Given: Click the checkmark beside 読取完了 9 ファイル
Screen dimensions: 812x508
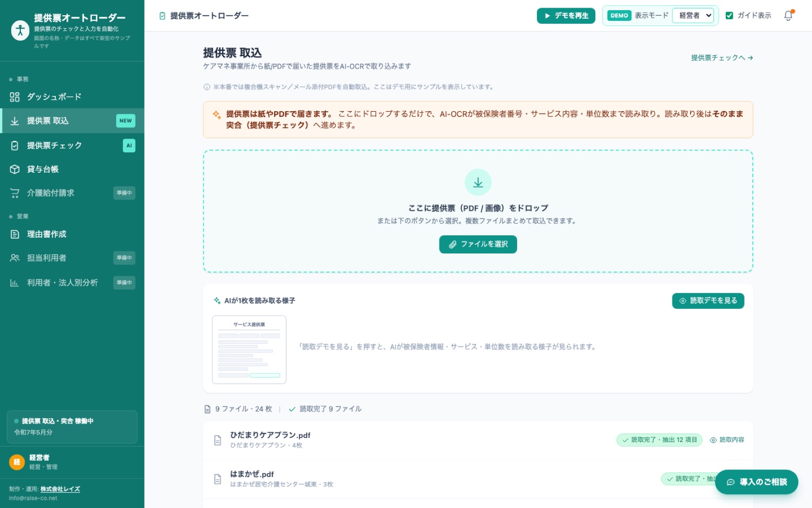Looking at the screenshot, I should point(292,409).
